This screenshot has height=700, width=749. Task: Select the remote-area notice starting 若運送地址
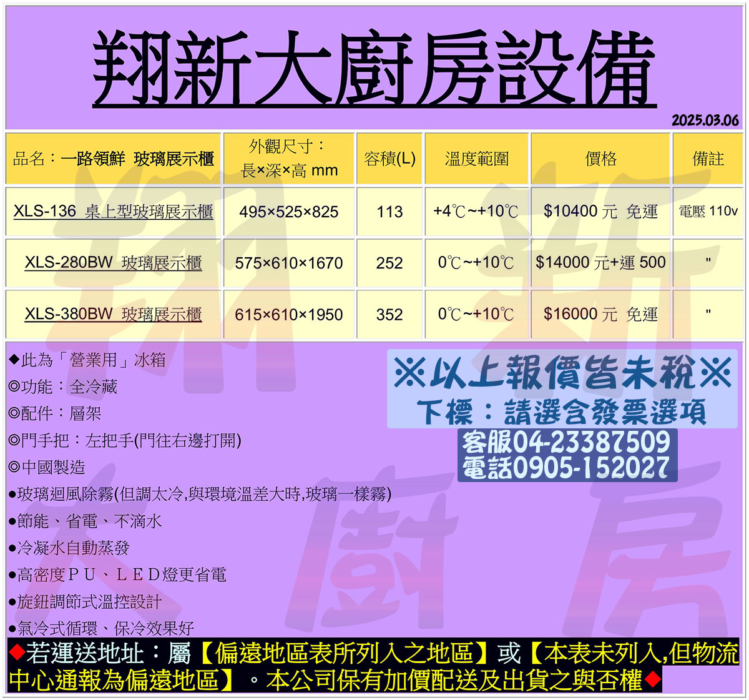374,666
